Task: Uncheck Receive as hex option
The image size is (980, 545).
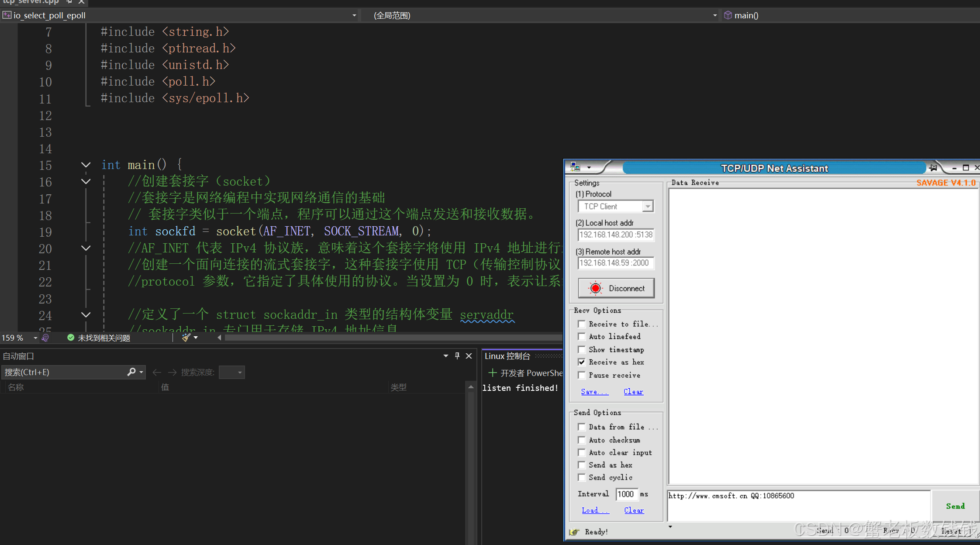Action: click(582, 362)
